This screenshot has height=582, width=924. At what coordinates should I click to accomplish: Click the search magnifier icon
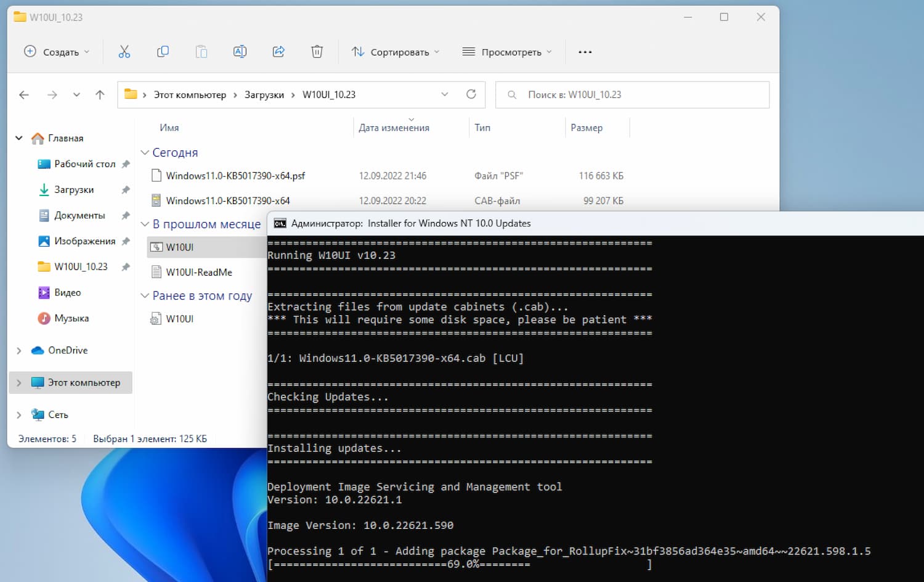512,95
